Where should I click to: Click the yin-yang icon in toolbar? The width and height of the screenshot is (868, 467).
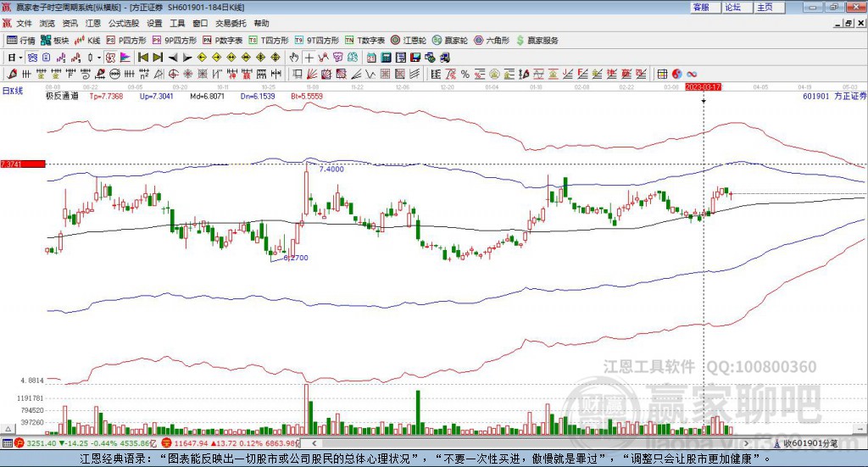click(x=677, y=74)
